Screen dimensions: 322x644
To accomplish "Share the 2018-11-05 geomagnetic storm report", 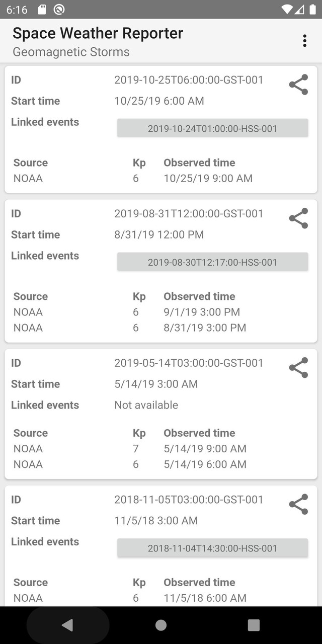I will (298, 504).
